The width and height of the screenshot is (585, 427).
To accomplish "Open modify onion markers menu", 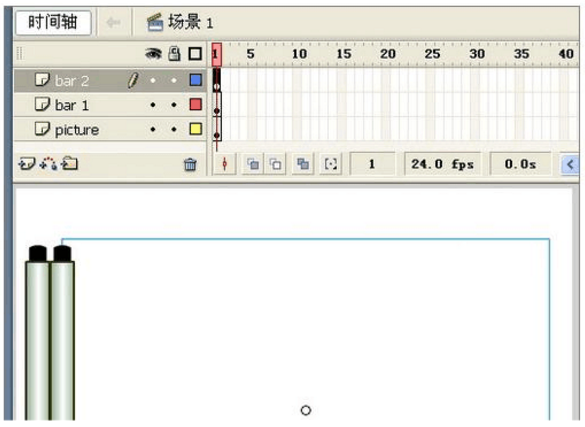I will pos(331,164).
